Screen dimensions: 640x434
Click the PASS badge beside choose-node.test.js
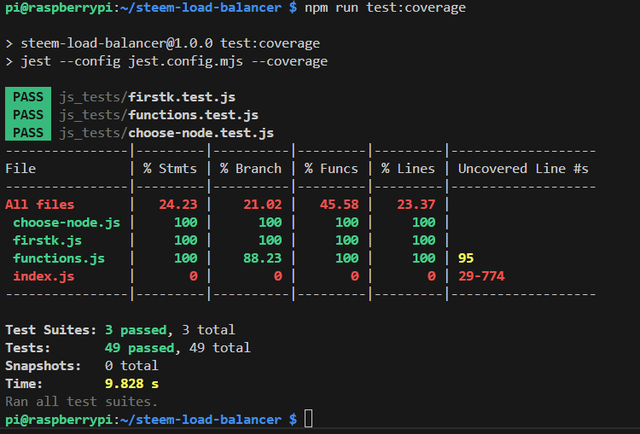pyautogui.click(x=28, y=132)
